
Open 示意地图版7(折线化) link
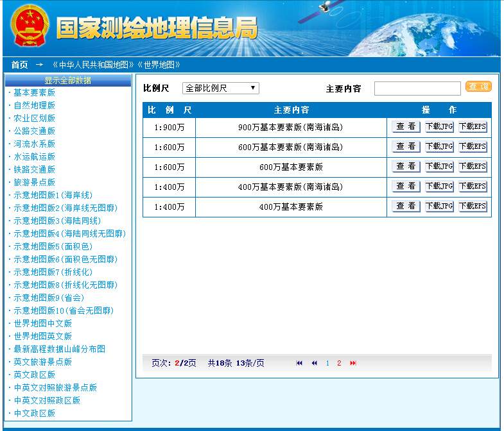click(53, 273)
